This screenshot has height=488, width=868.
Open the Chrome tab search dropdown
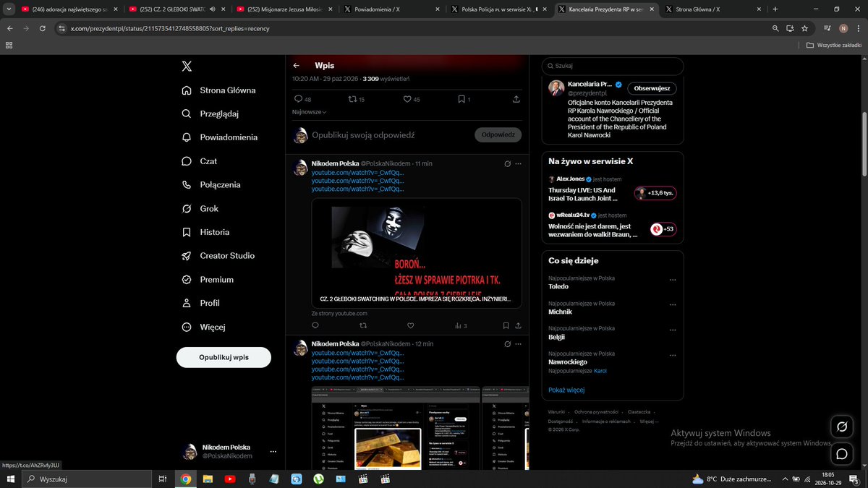(9, 9)
